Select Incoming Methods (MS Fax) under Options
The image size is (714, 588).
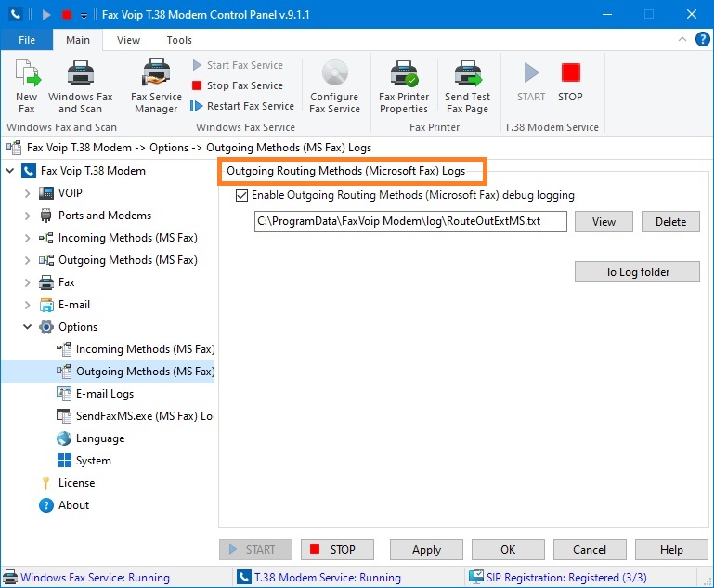(136, 349)
